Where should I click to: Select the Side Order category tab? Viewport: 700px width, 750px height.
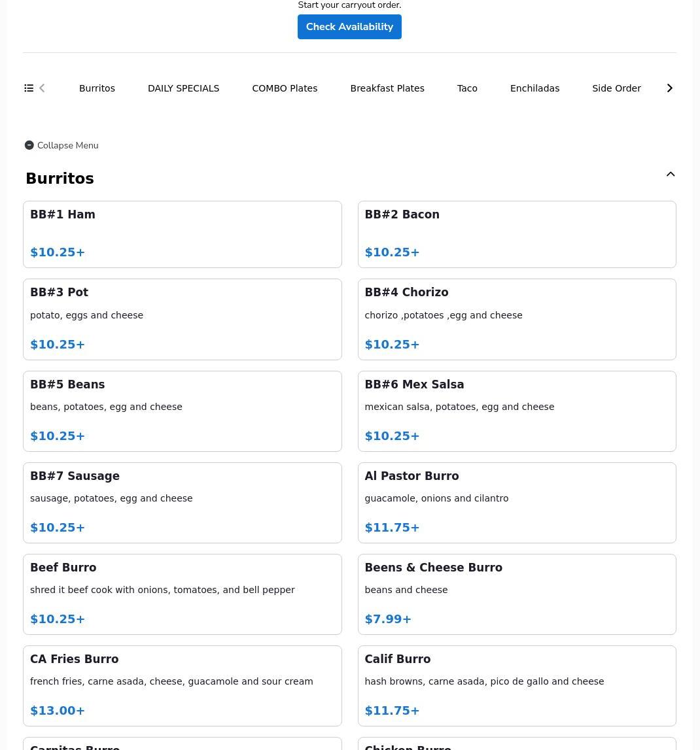pyautogui.click(x=616, y=88)
